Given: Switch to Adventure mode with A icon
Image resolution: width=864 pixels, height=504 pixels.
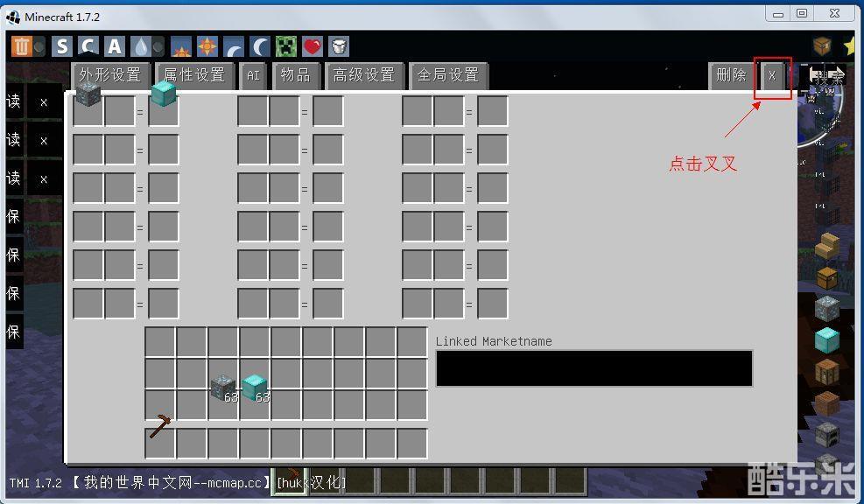Looking at the screenshot, I should (x=114, y=47).
